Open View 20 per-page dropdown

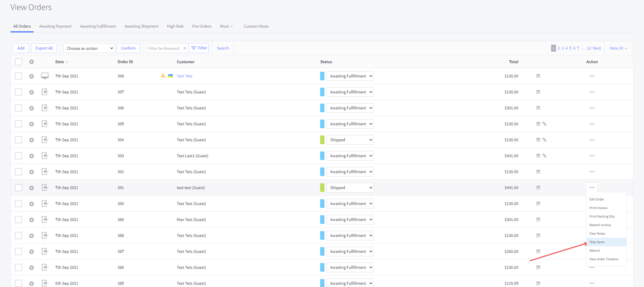pos(618,48)
